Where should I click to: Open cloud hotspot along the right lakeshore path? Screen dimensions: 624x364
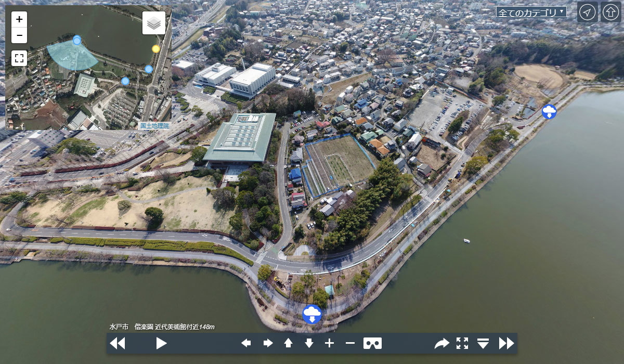[x=549, y=111]
